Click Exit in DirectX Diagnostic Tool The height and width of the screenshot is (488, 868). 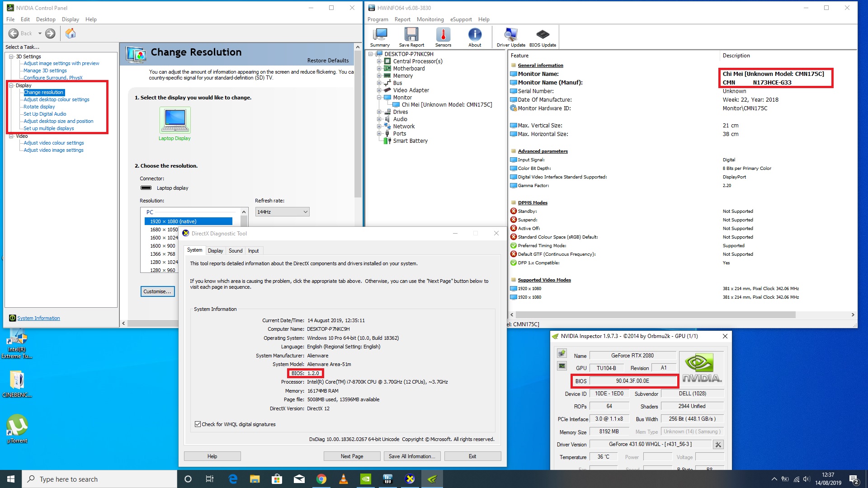pos(472,456)
